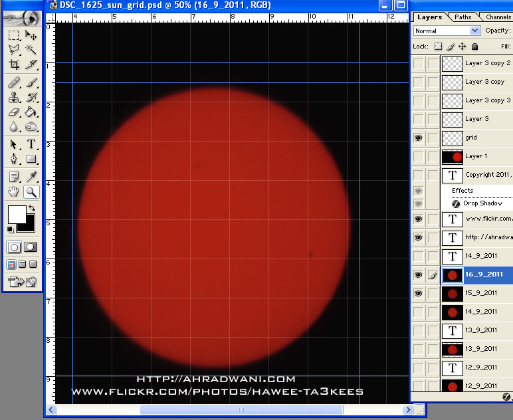Click the horizontal scrollbar right arrow

point(407,409)
